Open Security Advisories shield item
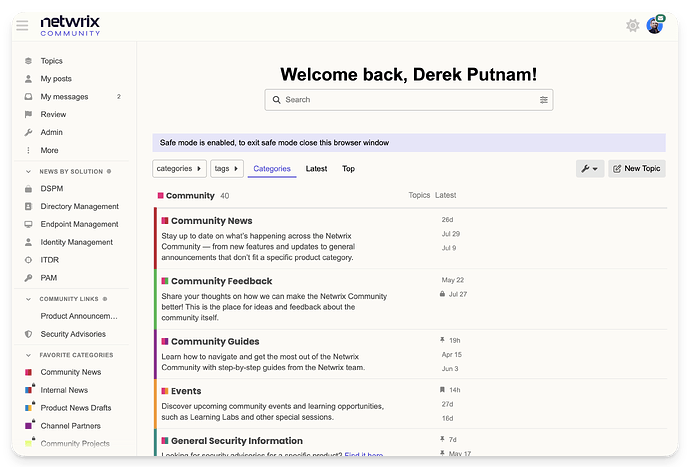The height and width of the screenshot is (467, 690). (73, 334)
